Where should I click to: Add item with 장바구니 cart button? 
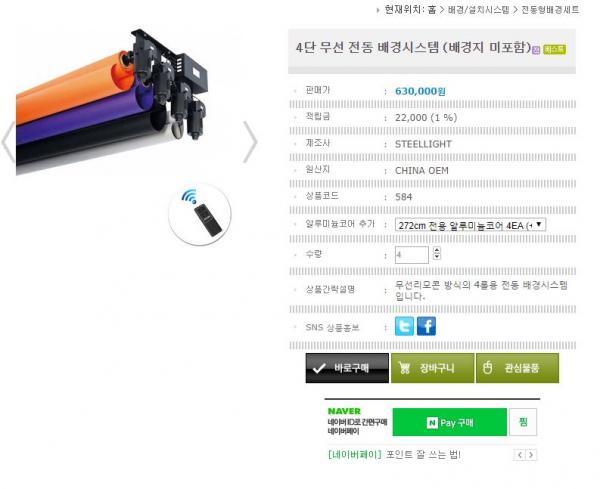pos(432,368)
